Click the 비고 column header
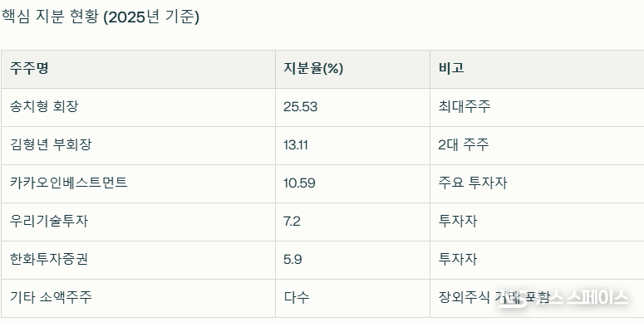The image size is (644, 322). pyautogui.click(x=537, y=70)
